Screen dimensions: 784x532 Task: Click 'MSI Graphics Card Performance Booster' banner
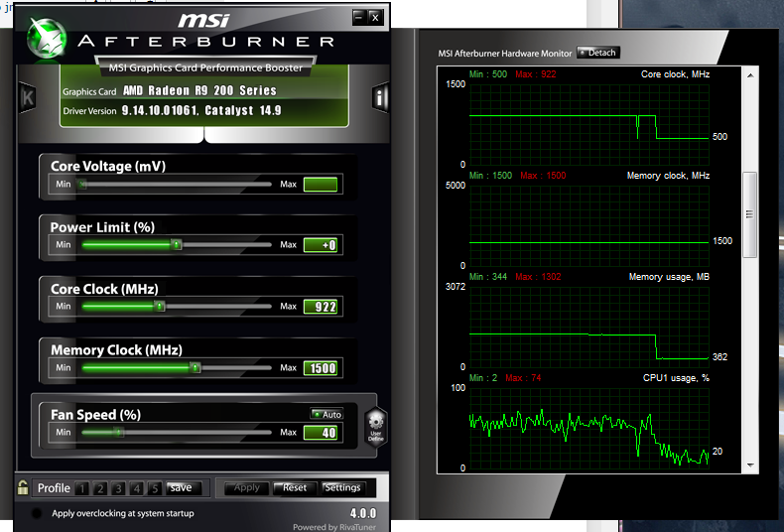(205, 67)
